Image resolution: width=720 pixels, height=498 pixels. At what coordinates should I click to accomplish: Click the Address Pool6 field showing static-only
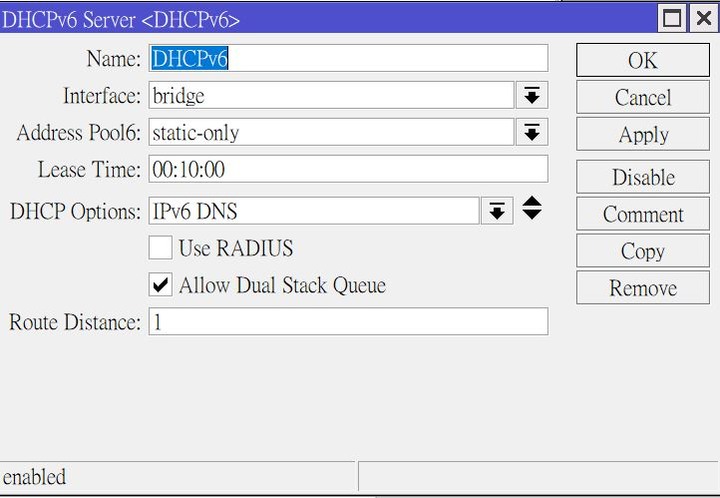(x=331, y=132)
